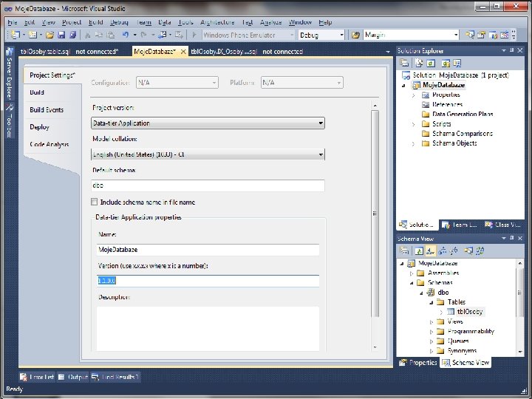Click the Default schema input field
Image resolution: width=532 pixels, height=399 pixels.
point(208,185)
